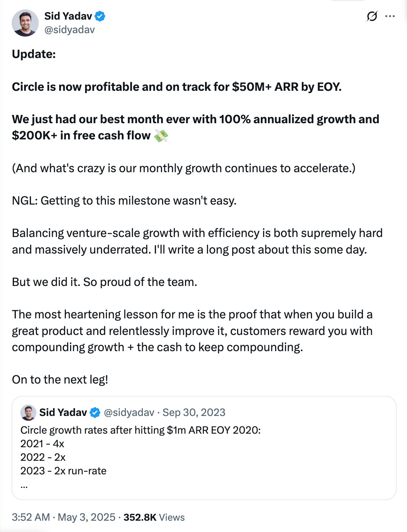
Task: Click Sid Yadav's name in the quoted post
Action: click(x=63, y=413)
